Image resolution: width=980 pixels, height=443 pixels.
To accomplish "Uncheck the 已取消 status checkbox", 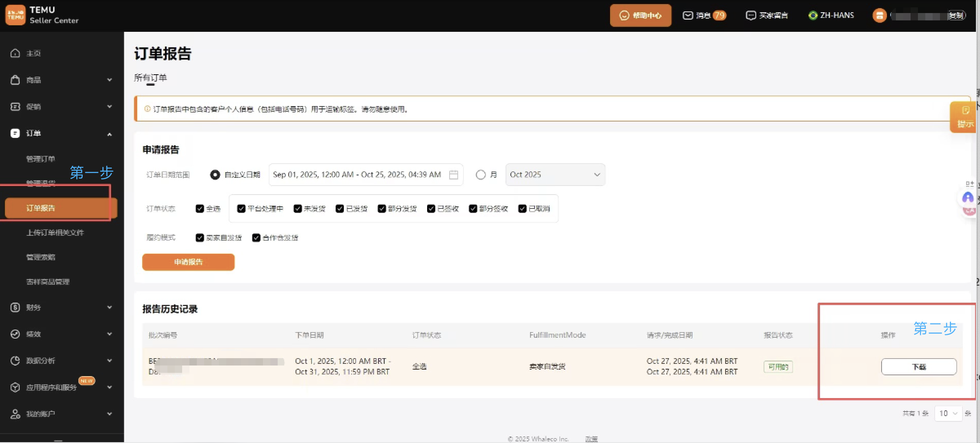I will (x=522, y=209).
